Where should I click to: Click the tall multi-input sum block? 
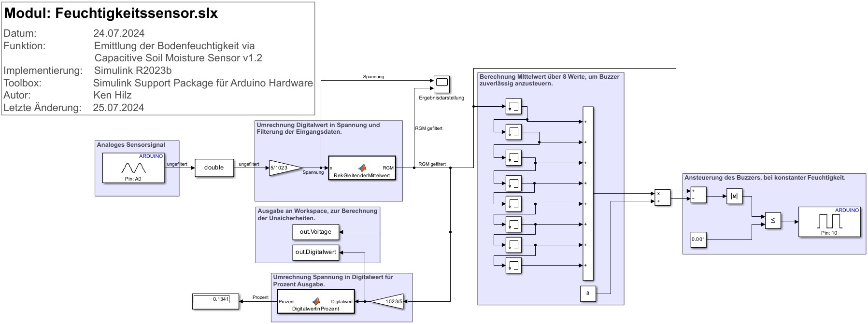tap(588, 193)
